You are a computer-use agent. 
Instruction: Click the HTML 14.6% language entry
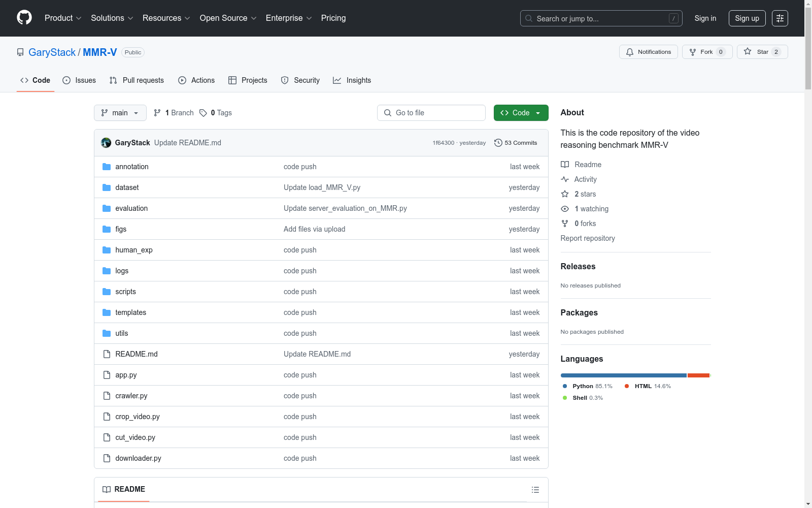click(648, 386)
